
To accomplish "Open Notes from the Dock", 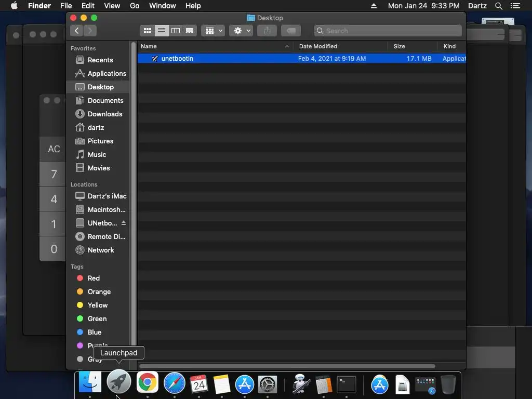I will 222,384.
